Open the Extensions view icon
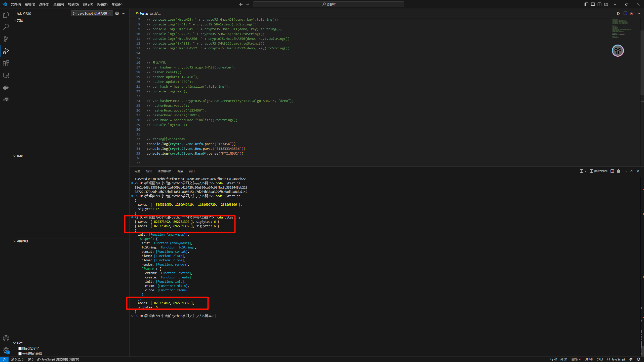Image resolution: width=644 pixels, height=362 pixels. (x=6, y=63)
